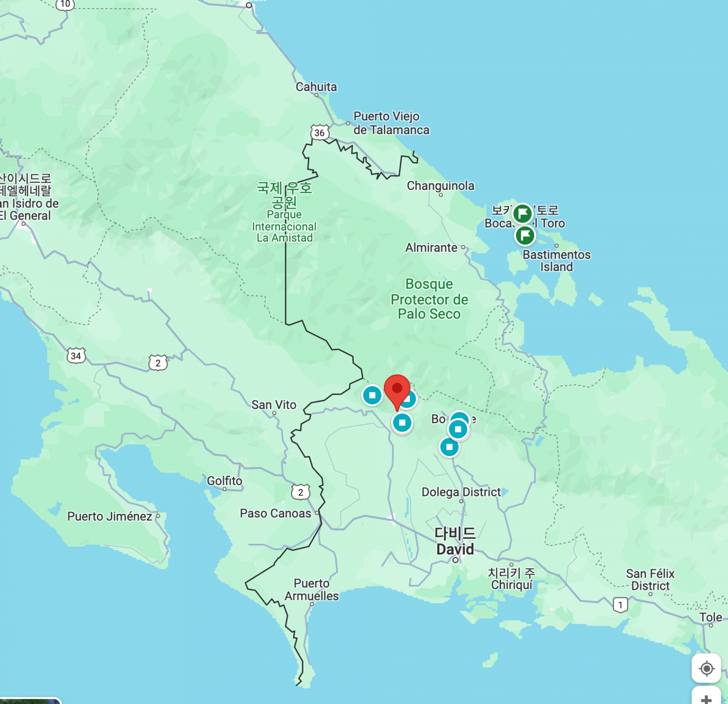Viewport: 728px width, 704px height.
Task: Click the teal marker left of the red pin
Action: pyautogui.click(x=372, y=395)
